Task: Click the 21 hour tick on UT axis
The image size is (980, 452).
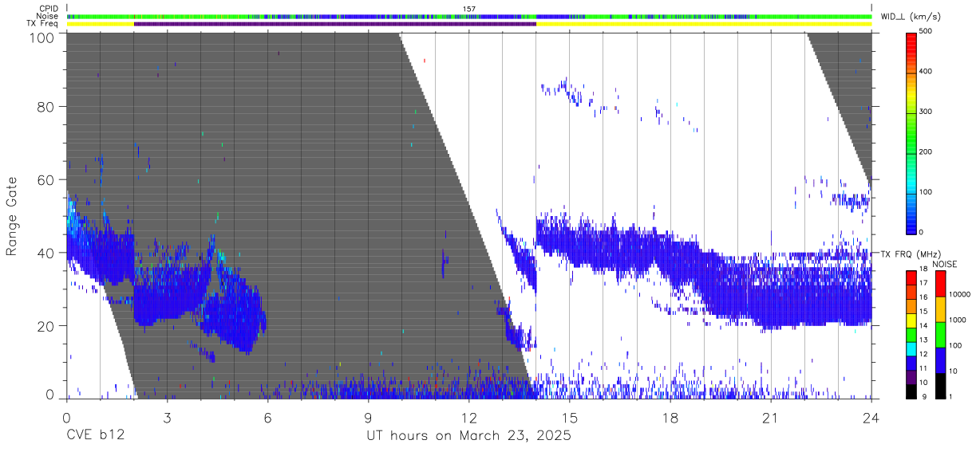Action: (x=771, y=418)
